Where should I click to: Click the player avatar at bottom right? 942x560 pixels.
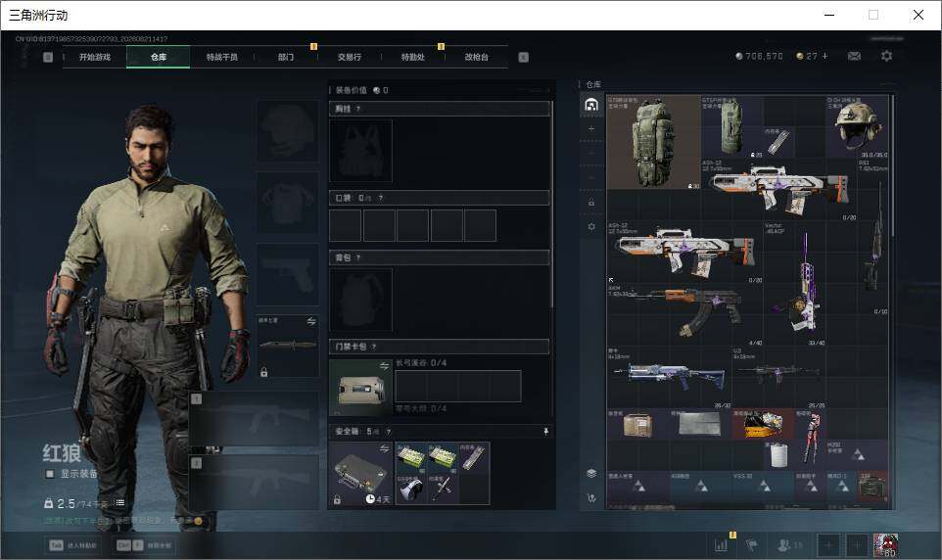pyautogui.click(x=885, y=545)
